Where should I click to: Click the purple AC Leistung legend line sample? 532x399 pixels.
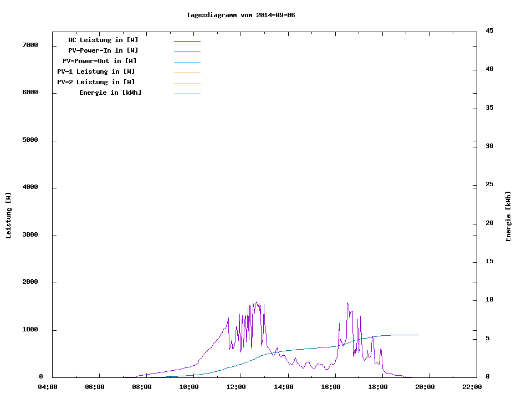187,41
